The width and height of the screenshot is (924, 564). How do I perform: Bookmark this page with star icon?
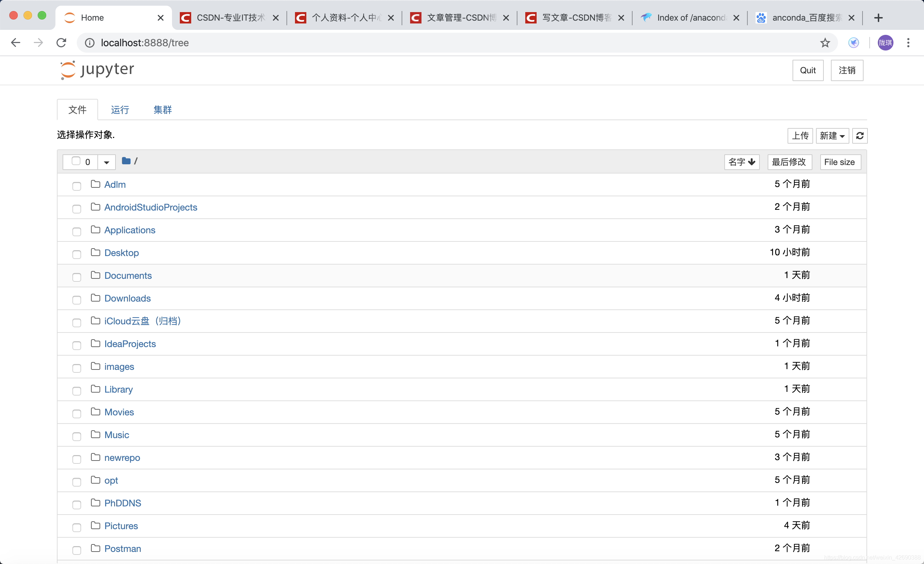pyautogui.click(x=824, y=43)
